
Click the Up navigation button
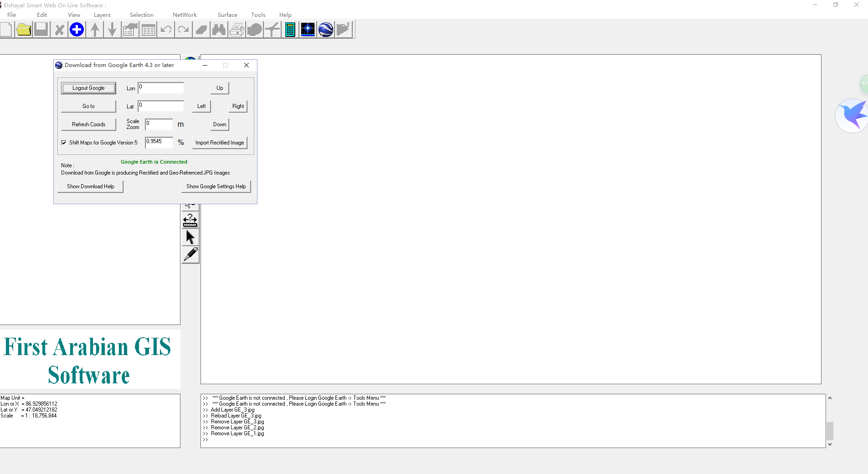220,88
